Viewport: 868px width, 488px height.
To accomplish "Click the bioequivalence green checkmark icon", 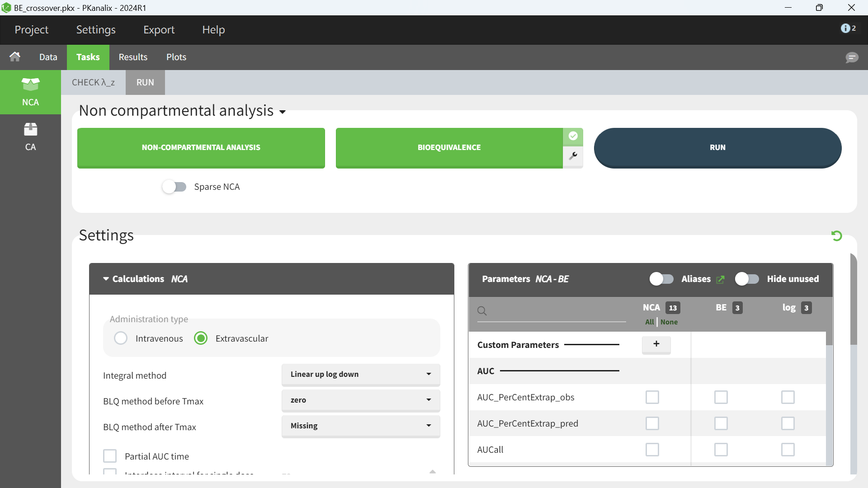I will 573,136.
